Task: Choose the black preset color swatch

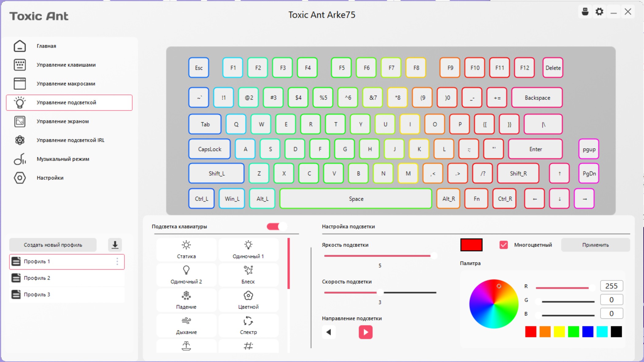Action: point(616,332)
